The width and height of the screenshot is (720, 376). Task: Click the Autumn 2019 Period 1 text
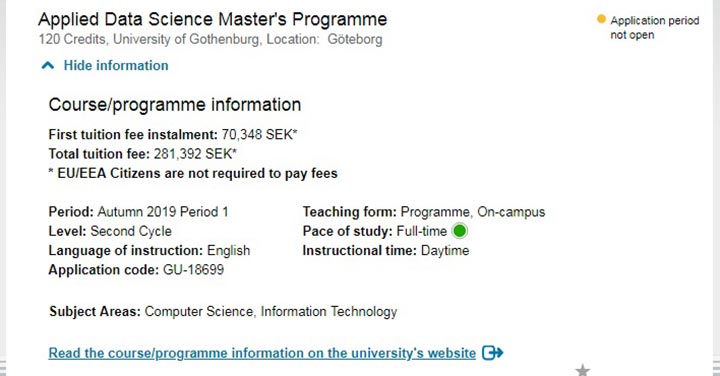[x=163, y=212]
